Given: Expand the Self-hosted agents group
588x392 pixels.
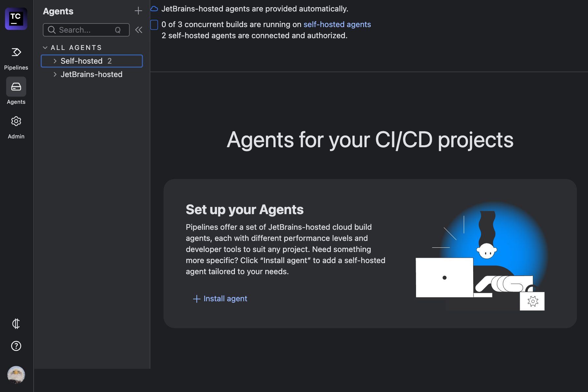Looking at the screenshot, I should (55, 61).
